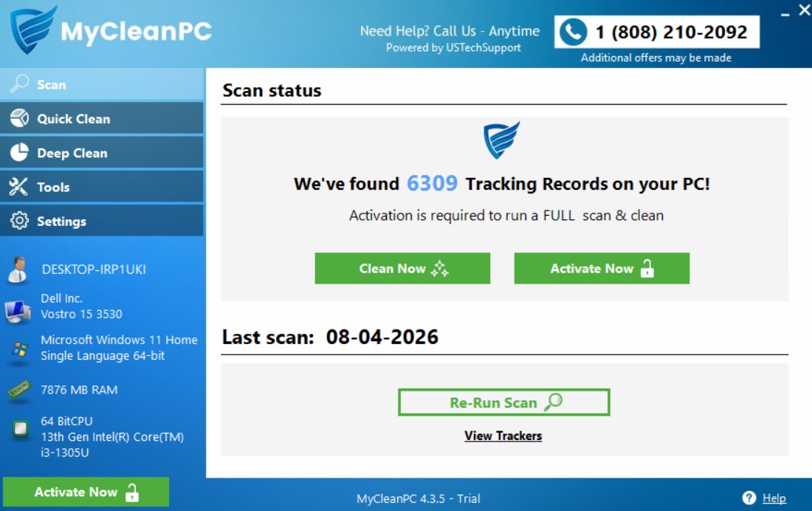
Task: Click the Need Help? Call Us - Anytime text
Action: [x=450, y=31]
